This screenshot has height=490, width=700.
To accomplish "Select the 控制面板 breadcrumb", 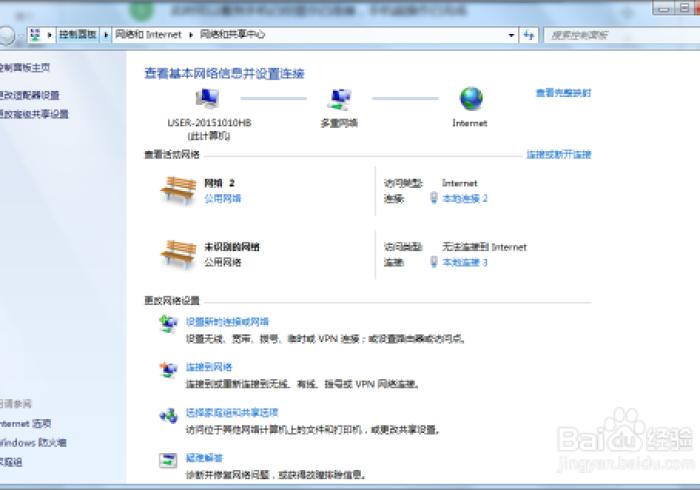I will click(78, 34).
